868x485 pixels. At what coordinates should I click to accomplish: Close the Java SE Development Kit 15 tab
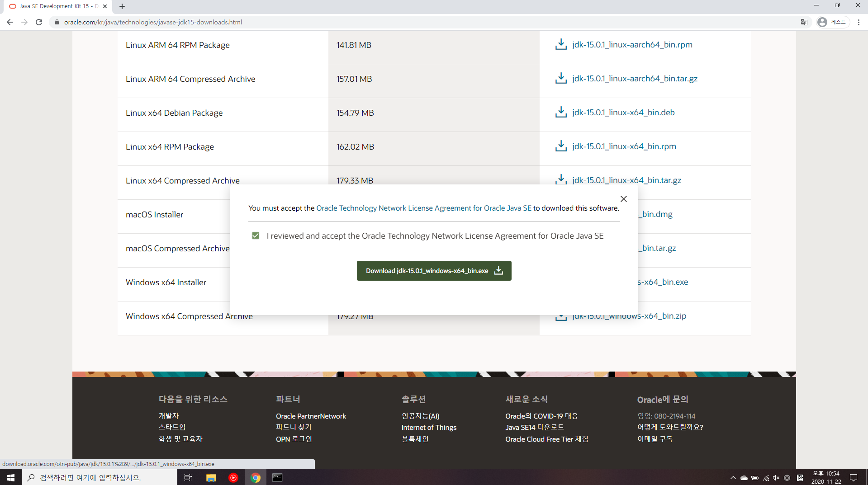click(105, 6)
